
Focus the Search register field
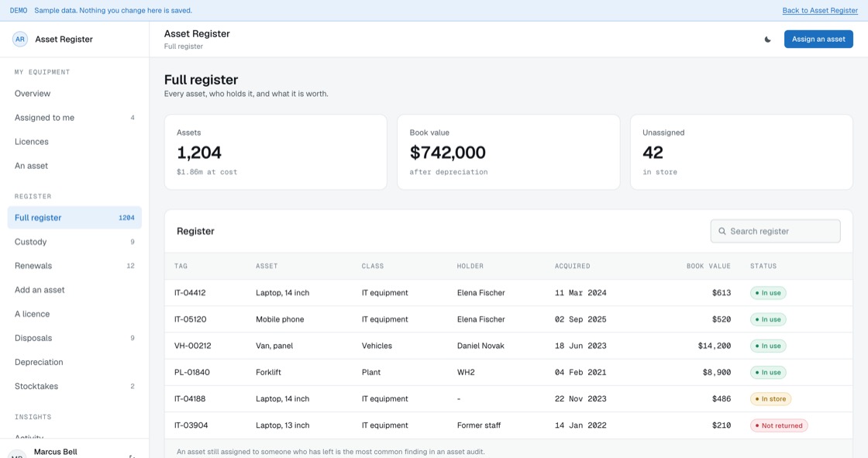coord(775,231)
